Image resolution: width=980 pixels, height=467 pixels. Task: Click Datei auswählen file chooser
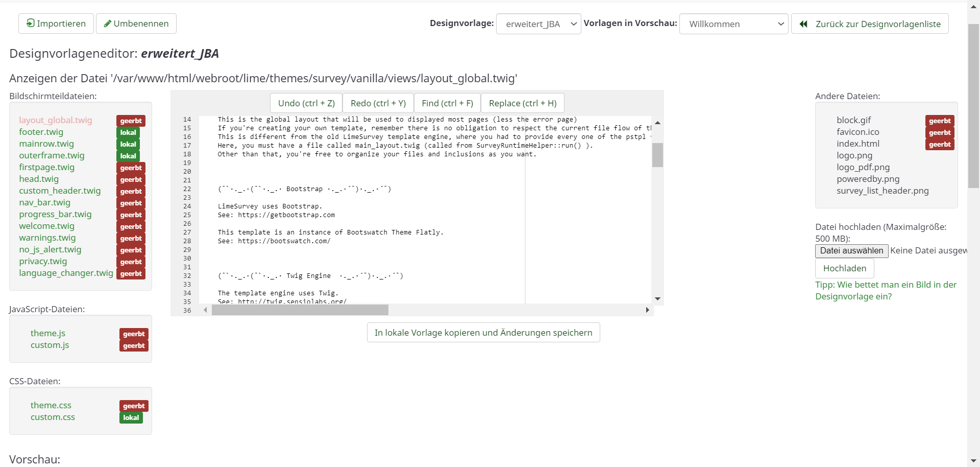tap(851, 251)
